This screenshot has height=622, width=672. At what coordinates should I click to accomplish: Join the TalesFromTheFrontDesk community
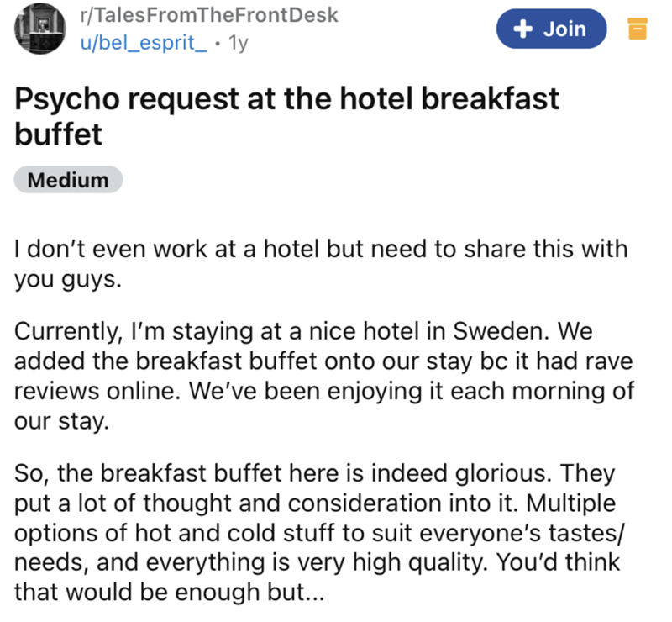[x=550, y=29]
